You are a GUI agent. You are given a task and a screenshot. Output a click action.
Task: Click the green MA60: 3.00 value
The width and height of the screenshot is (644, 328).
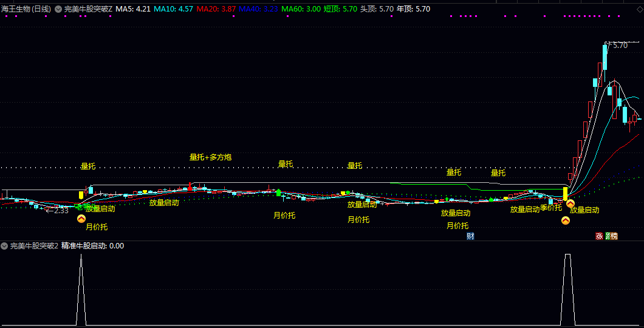pos(302,9)
